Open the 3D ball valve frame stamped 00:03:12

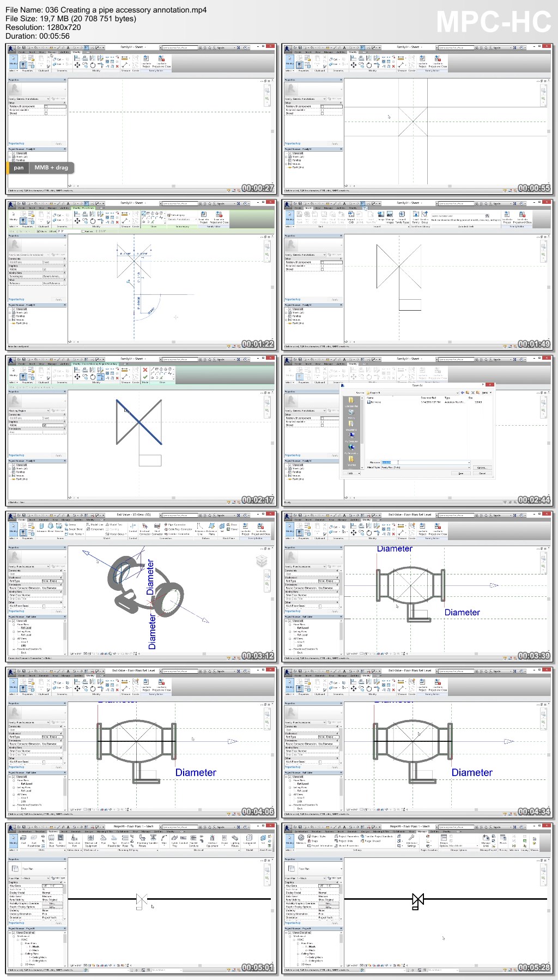142,586
